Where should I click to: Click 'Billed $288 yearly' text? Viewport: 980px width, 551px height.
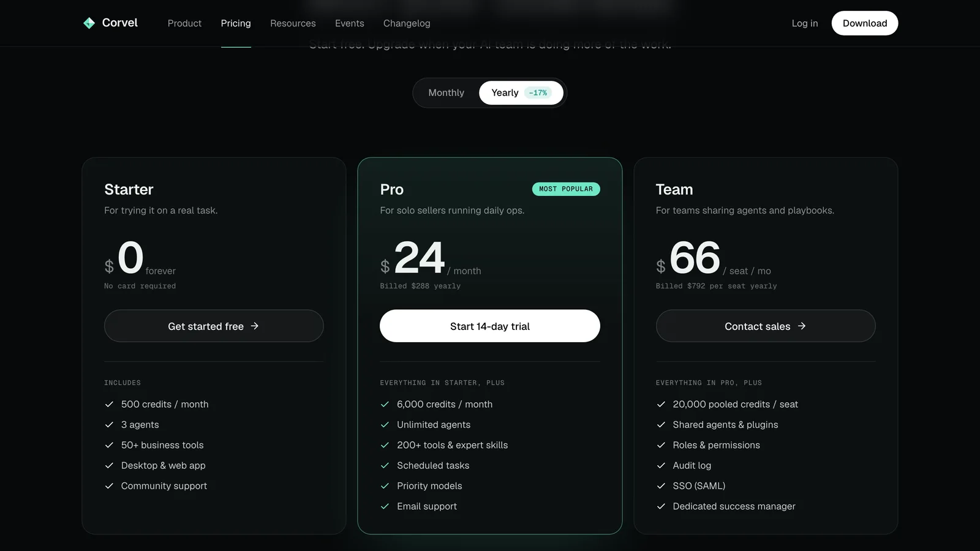(420, 286)
